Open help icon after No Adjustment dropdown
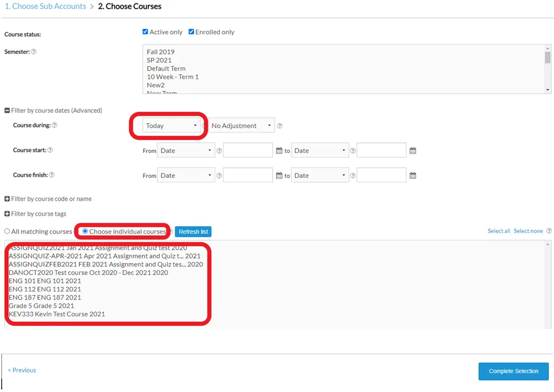Image resolution: width=554 pixels, height=392 pixels. point(279,126)
